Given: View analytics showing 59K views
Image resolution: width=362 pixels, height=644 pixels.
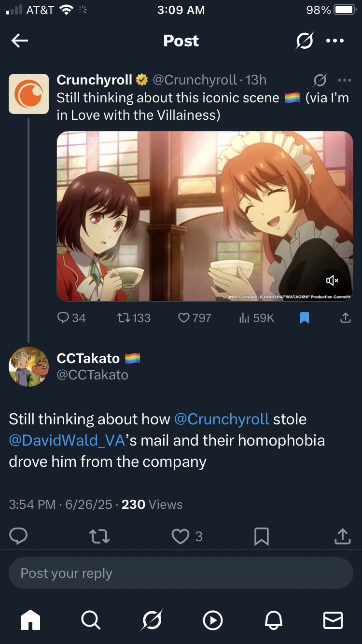Looking at the screenshot, I should click(256, 318).
